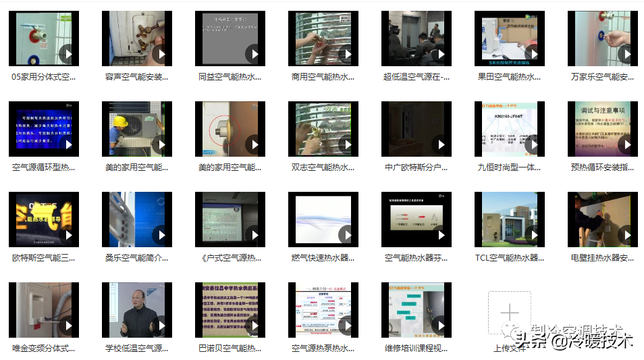Select file name 桑乐空气能简介...
This screenshot has height=360, width=644.
click(x=137, y=257)
